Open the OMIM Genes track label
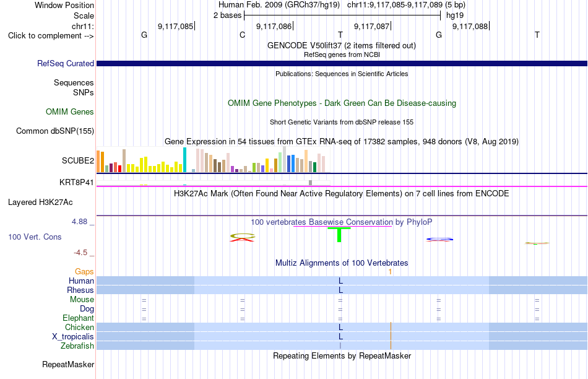This screenshot has width=588, height=379. tap(70, 112)
